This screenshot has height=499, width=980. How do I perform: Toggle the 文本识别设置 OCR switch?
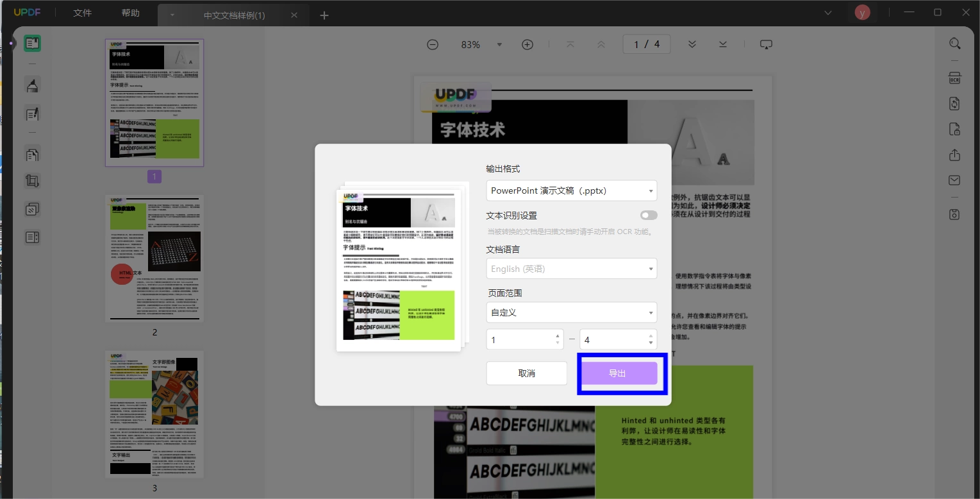pyautogui.click(x=649, y=216)
